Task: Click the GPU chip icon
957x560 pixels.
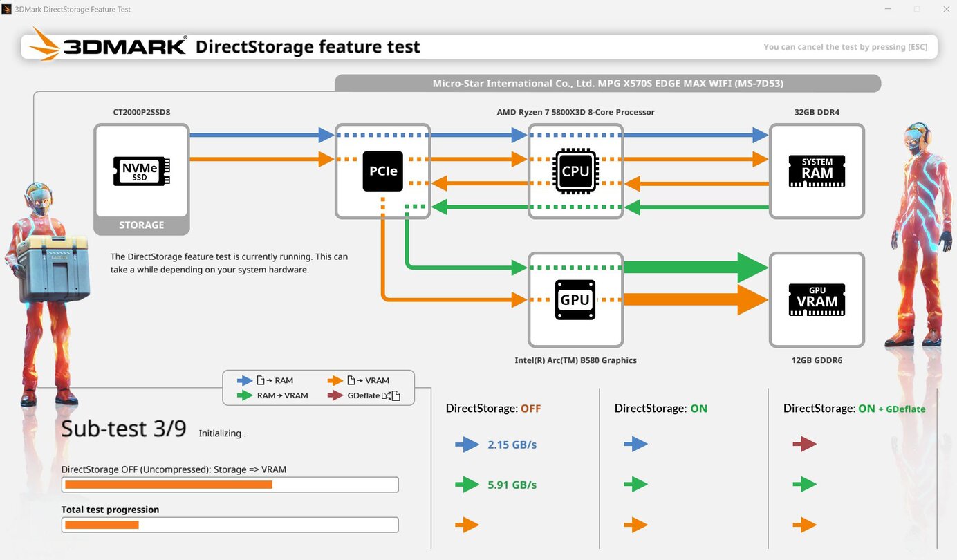Action: tap(575, 299)
